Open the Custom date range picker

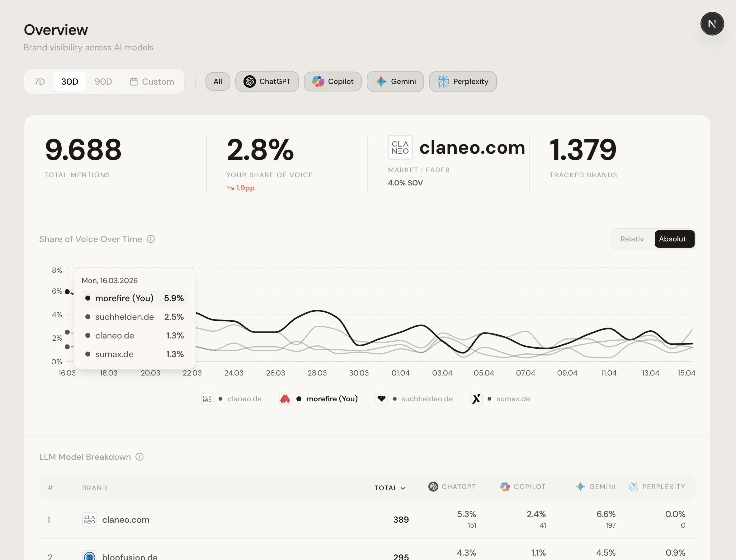[152, 82]
